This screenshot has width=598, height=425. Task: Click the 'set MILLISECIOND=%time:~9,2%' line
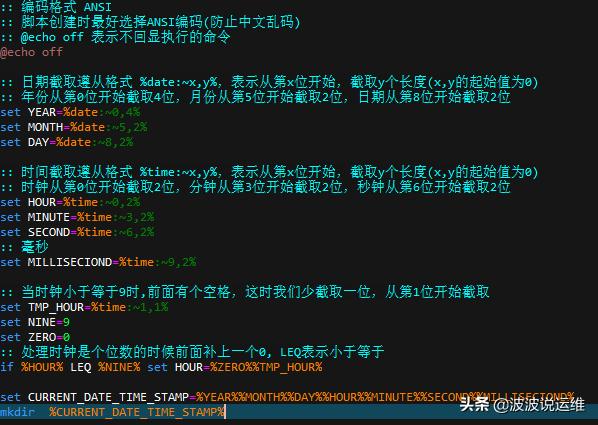pos(98,262)
